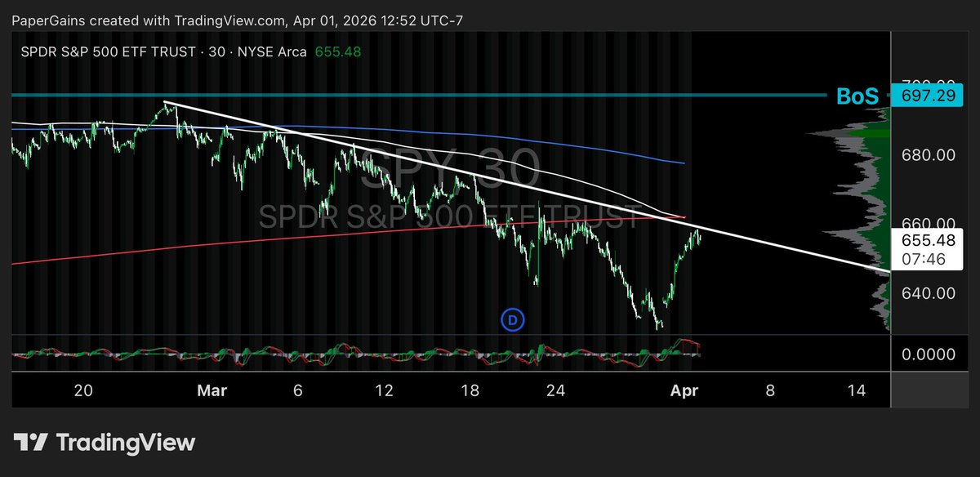Select the teal BoS horizontal line
Screen dimensions: 980x477
point(418,96)
